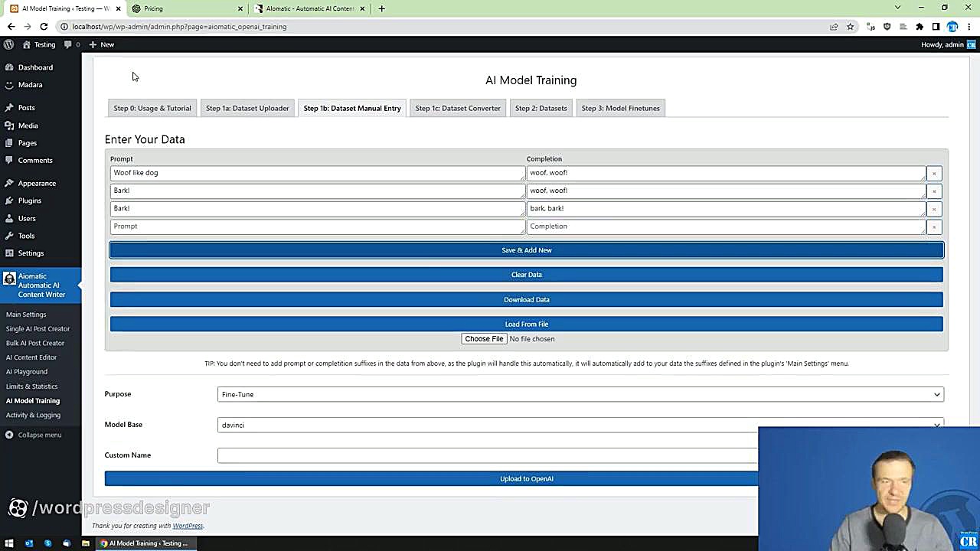Open Step 0: Usage & Tutorial tab
Image resolution: width=980 pixels, height=551 pixels.
(152, 108)
